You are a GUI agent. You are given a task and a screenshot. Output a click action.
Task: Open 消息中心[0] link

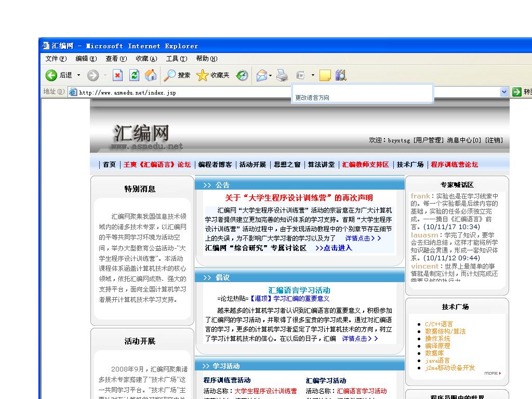[464, 140]
